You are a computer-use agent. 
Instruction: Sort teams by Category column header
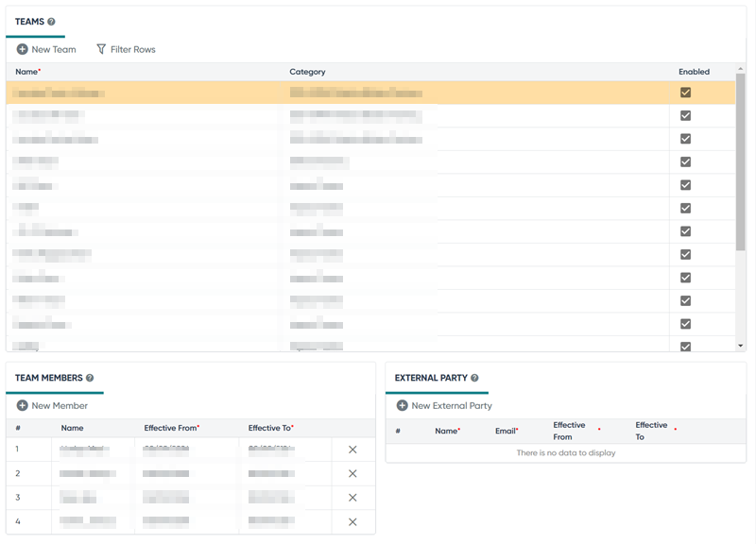point(307,72)
